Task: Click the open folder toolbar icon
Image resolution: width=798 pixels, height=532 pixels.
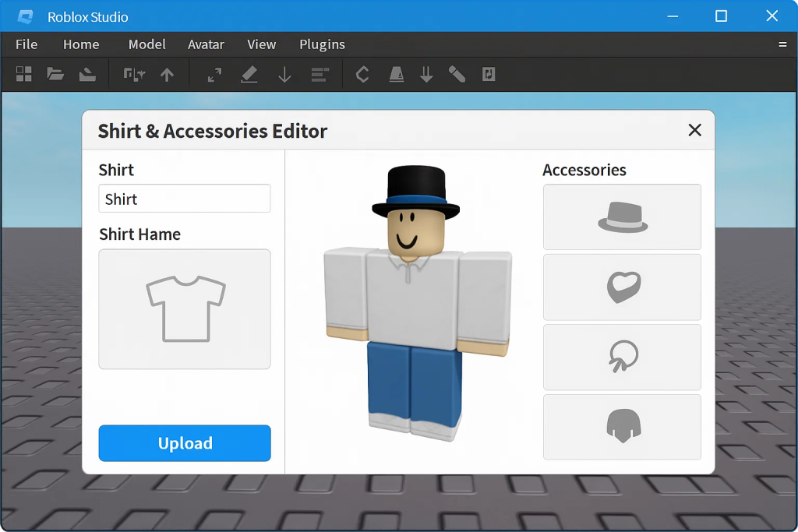Action: tap(55, 74)
